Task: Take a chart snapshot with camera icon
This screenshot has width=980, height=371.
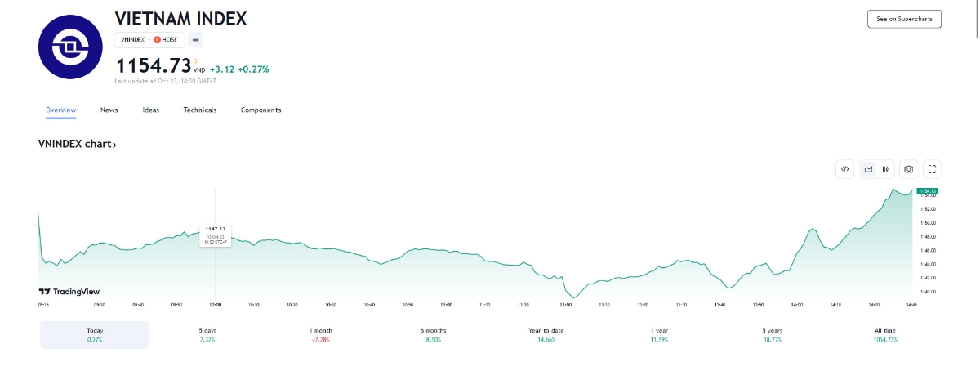Action: coord(908,169)
